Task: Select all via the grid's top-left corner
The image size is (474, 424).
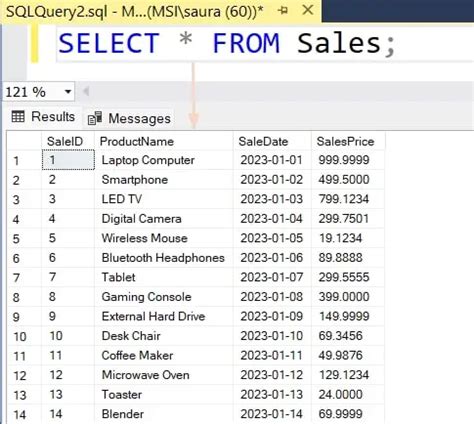Action: [x=24, y=141]
